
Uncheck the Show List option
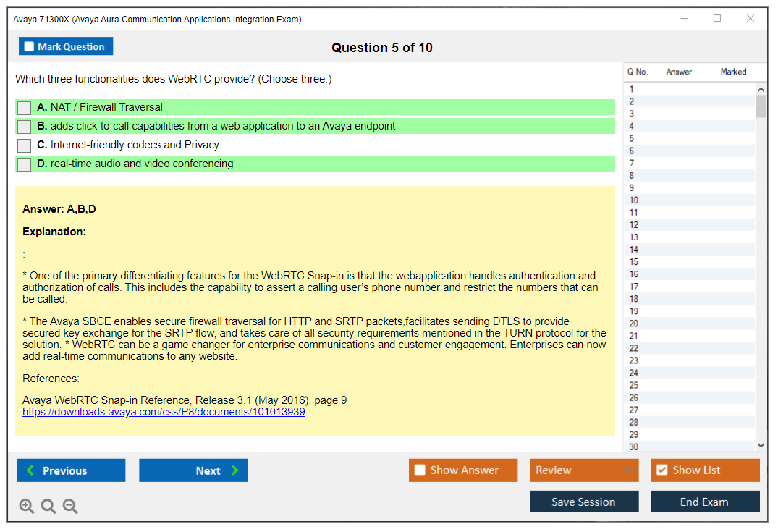click(x=661, y=470)
